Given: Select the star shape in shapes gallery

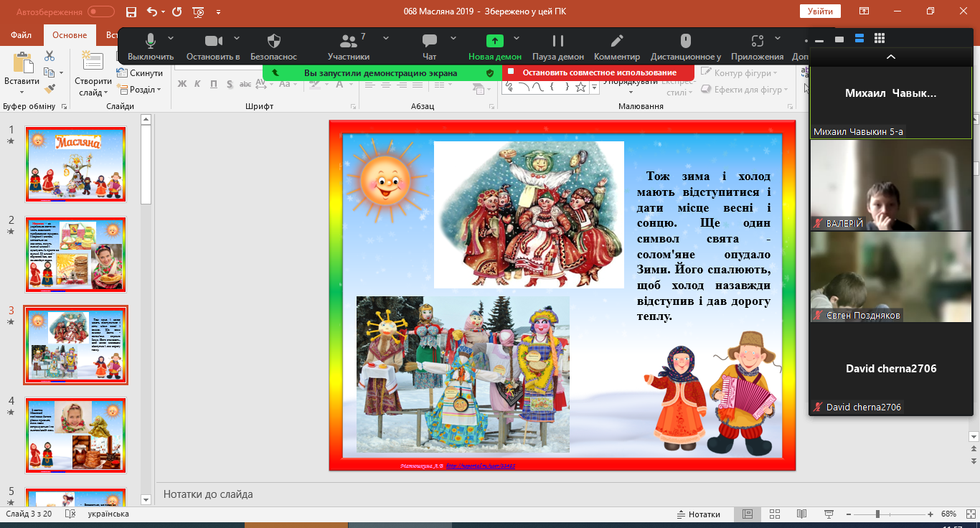Looking at the screenshot, I should click(581, 87).
